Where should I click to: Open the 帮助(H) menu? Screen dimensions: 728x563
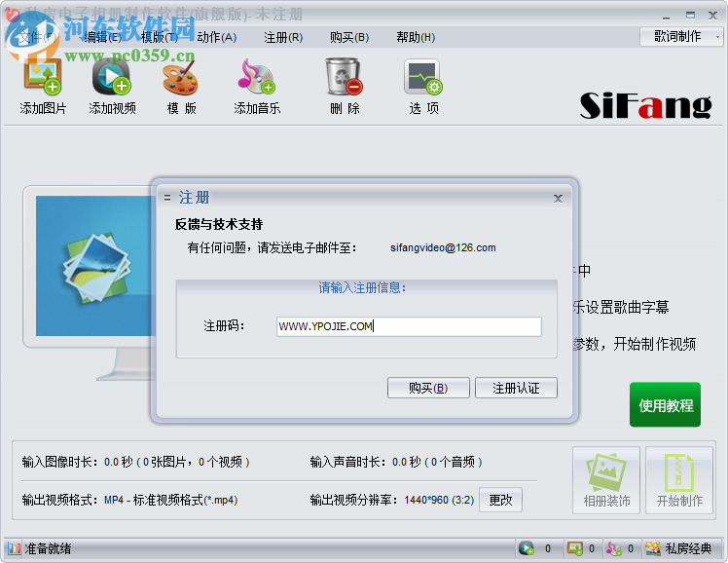click(x=416, y=37)
